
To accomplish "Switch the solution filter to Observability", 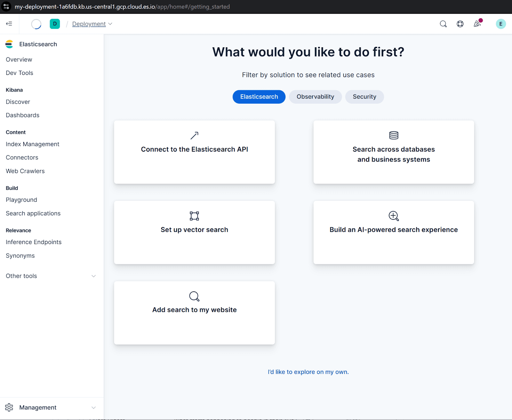I will 315,97.
